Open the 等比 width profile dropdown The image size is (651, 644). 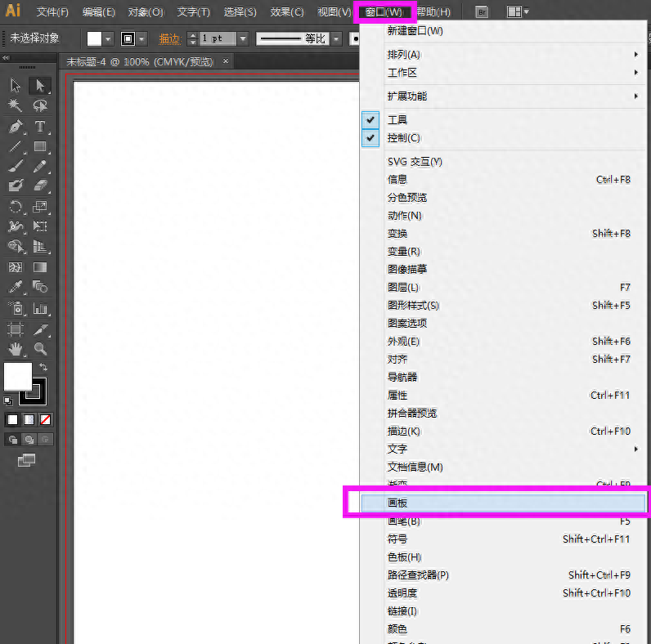[x=336, y=39]
